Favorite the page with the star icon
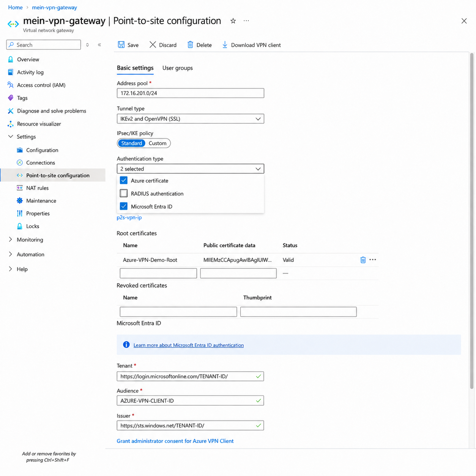Image resolution: width=476 pixels, height=476 pixels. coord(233,21)
